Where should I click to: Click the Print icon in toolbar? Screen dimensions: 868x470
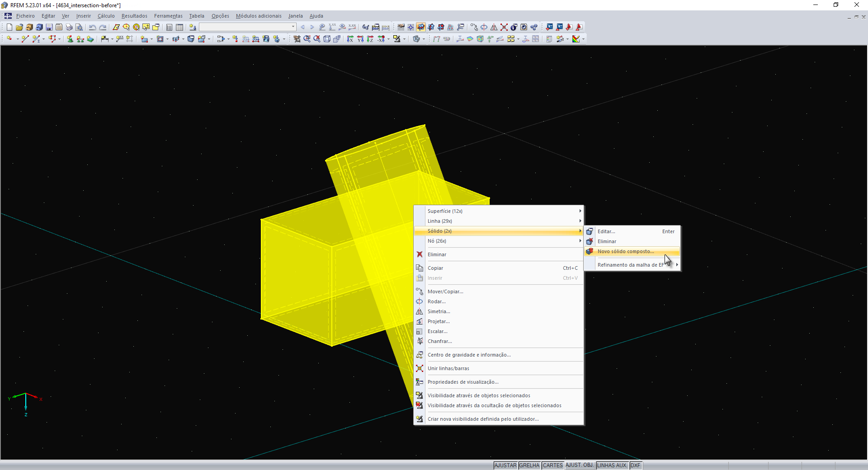[69, 27]
